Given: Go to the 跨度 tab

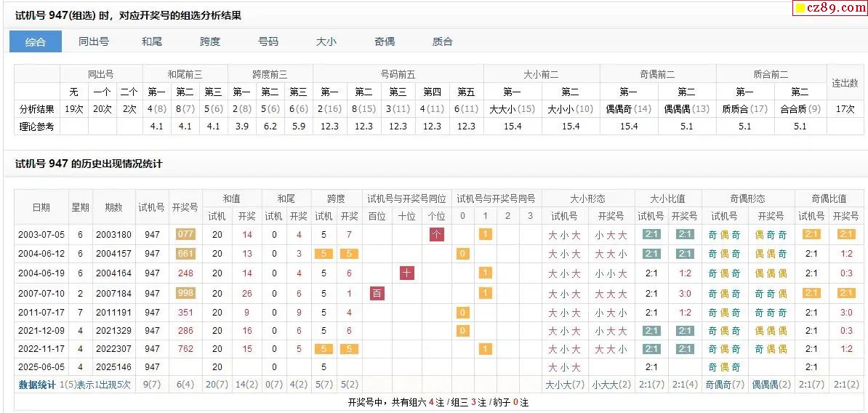Looking at the screenshot, I should (x=210, y=41).
